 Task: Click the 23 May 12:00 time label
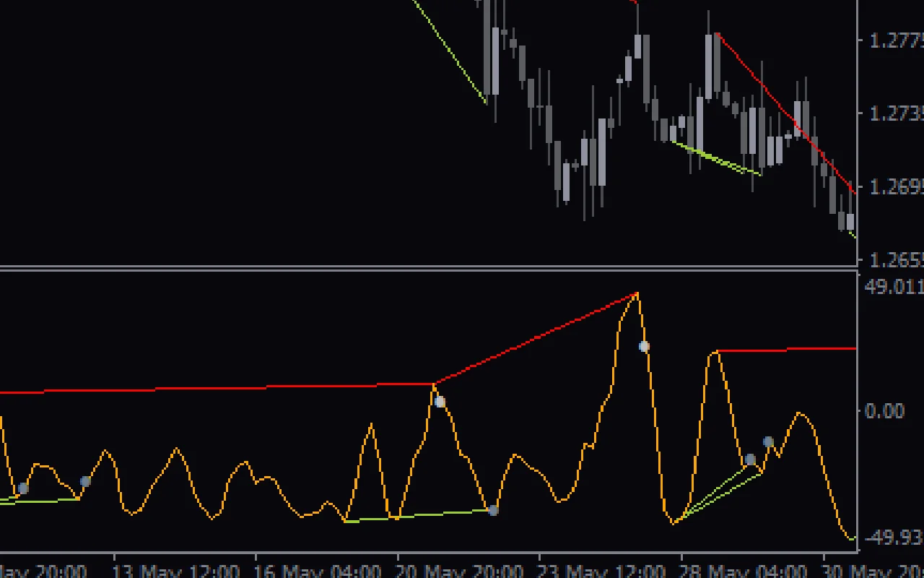601,571
